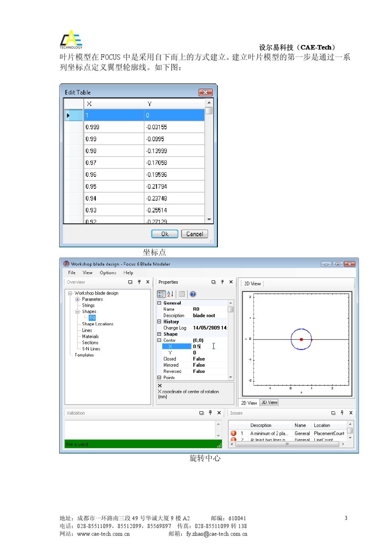Pin the Issues panel with pushpin icon

[x=342, y=413]
